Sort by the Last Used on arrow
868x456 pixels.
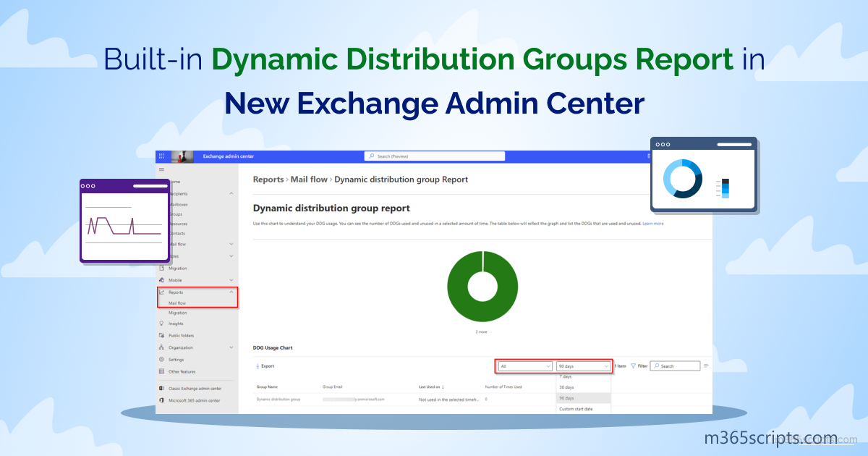[x=443, y=387]
